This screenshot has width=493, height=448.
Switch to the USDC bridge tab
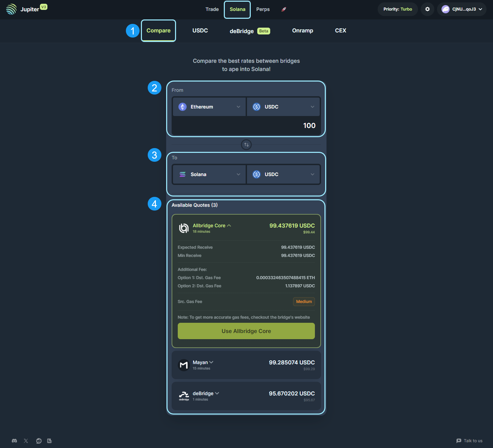200,31
